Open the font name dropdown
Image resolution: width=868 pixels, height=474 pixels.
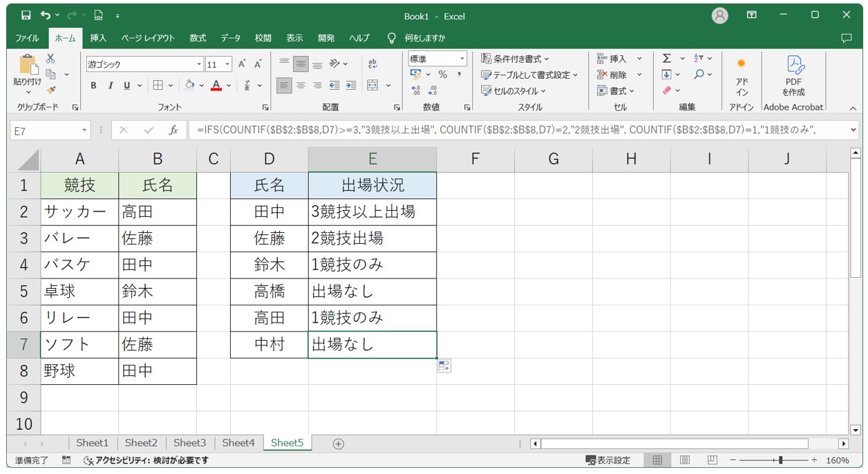coord(199,64)
